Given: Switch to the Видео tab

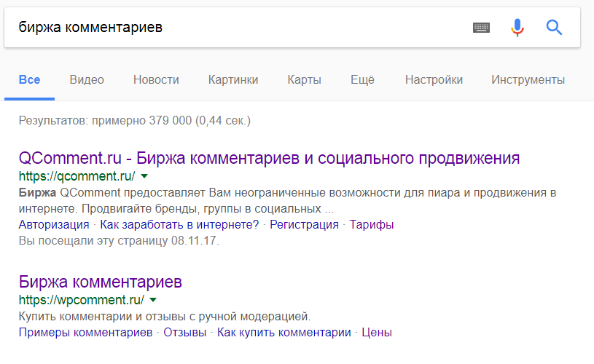Looking at the screenshot, I should point(87,80).
